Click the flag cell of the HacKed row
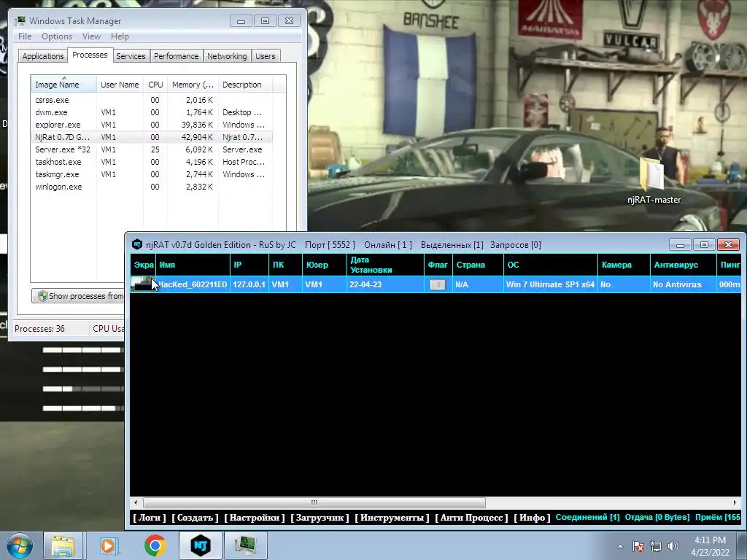The height and width of the screenshot is (560, 747). (438, 284)
